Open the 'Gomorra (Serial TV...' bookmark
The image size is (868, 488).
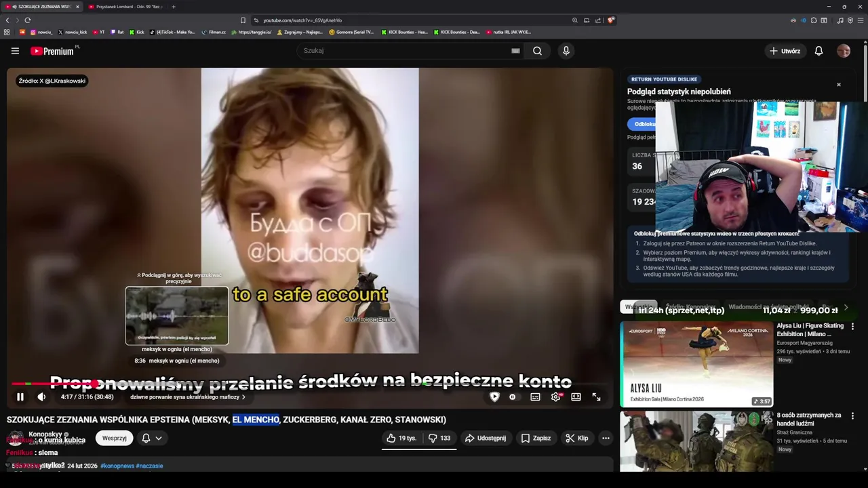point(351,32)
